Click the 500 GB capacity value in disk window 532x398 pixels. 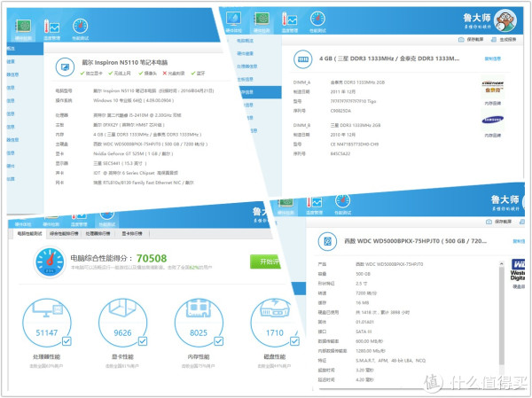(x=363, y=274)
